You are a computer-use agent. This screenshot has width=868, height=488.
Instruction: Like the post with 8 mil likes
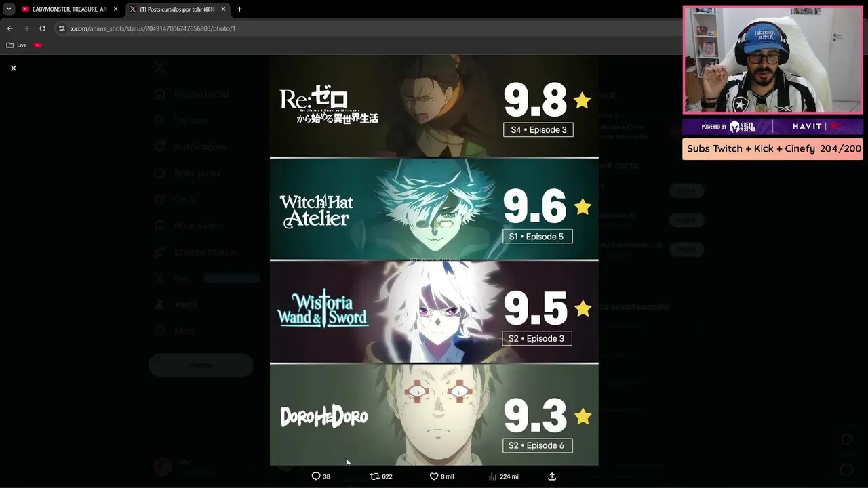442,476
